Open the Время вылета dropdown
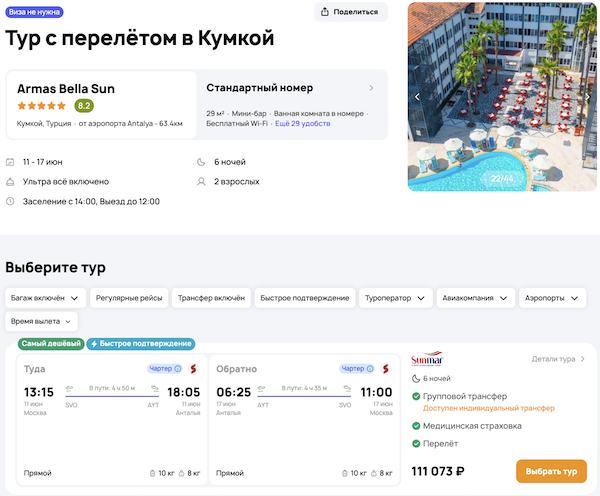The width and height of the screenshot is (600, 496). coord(41,321)
